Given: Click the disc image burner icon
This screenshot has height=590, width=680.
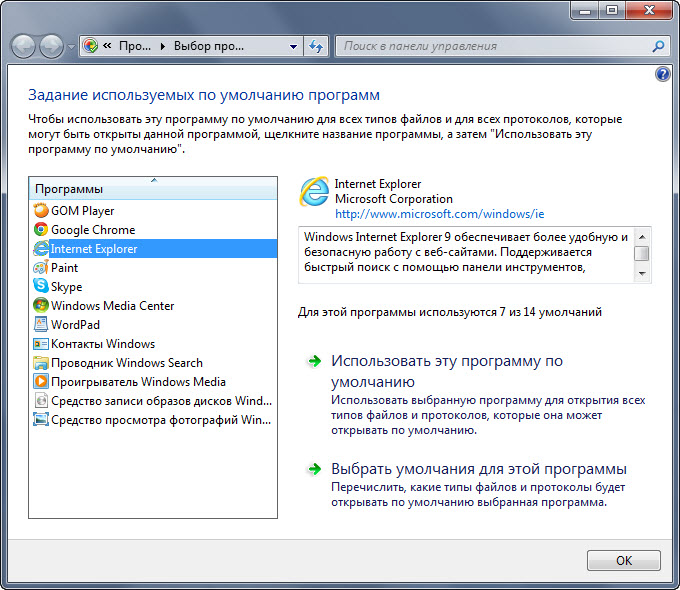Looking at the screenshot, I should (41, 400).
